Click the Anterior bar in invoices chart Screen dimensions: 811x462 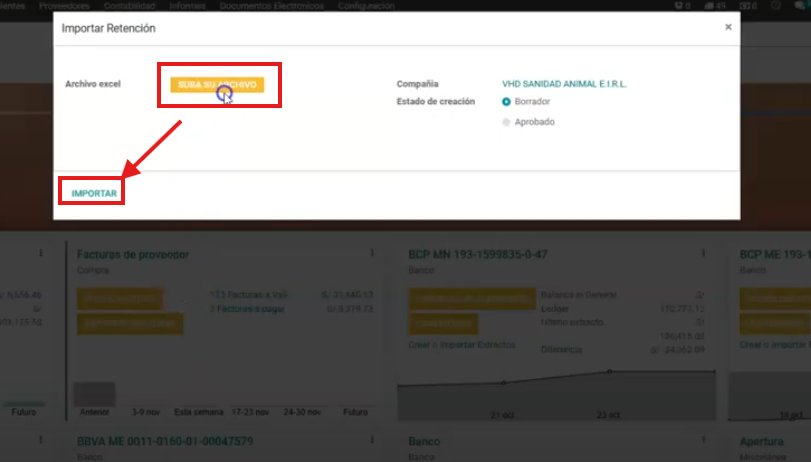click(95, 394)
